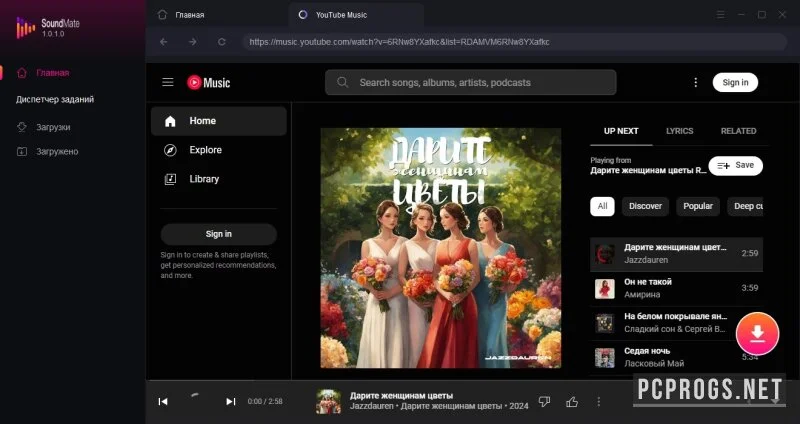
Task: Toggle the YouTube Music hamburger menu
Action: (x=168, y=82)
